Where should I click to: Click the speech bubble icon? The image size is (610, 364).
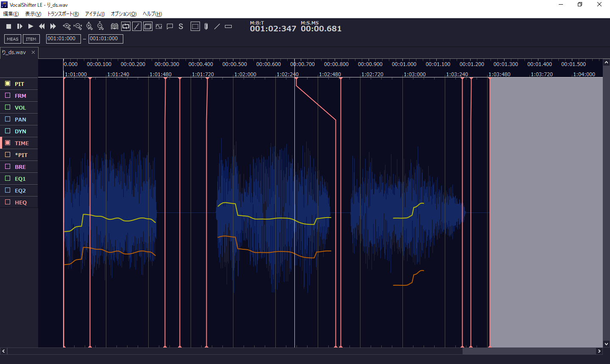[170, 26]
